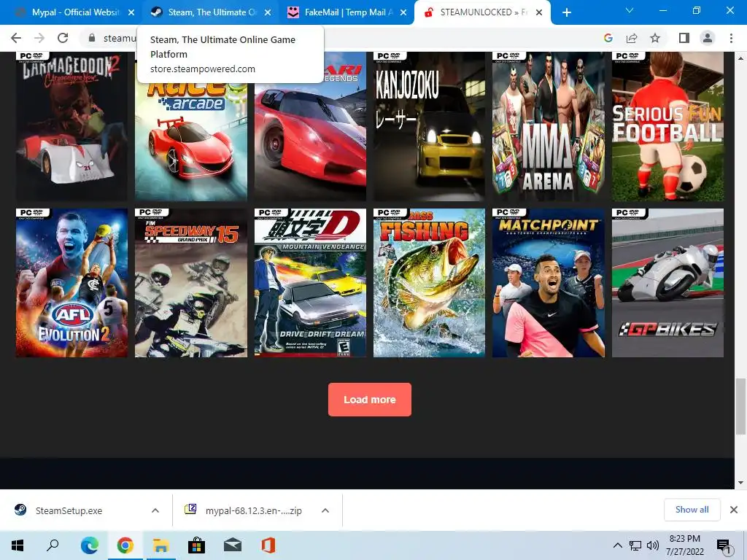Open the Serious Fun Football cover
Image resolution: width=747 pixels, height=560 pixels.
tap(667, 126)
